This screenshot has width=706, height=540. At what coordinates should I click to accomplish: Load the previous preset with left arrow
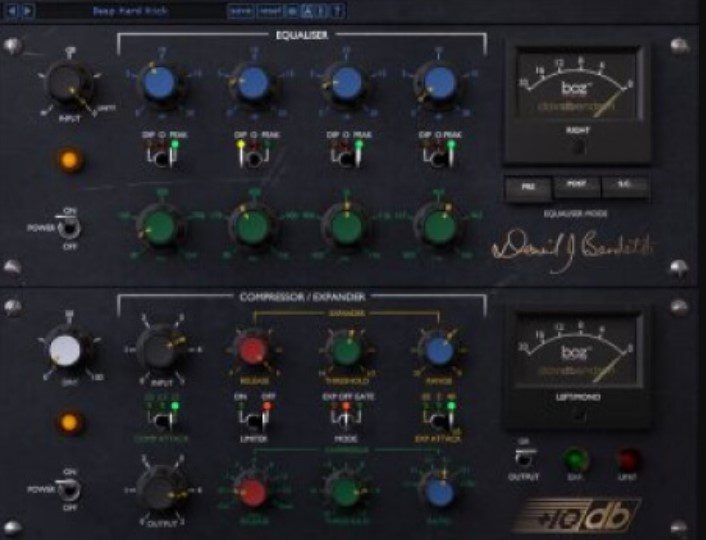12,10
